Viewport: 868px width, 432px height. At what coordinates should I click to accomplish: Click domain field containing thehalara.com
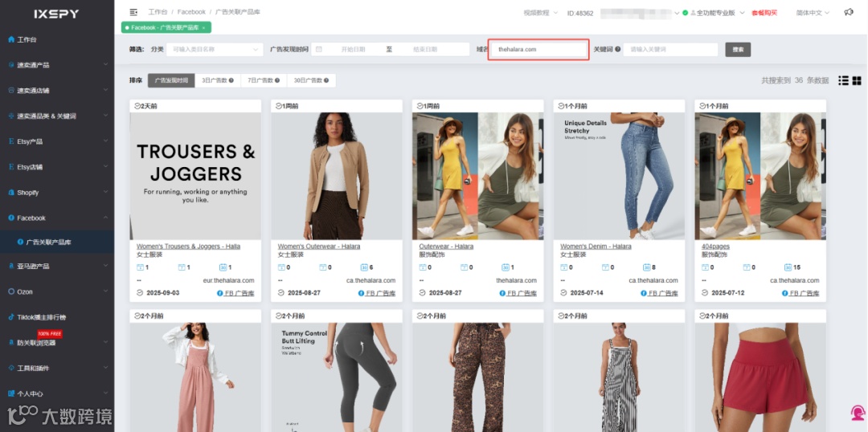(538, 49)
